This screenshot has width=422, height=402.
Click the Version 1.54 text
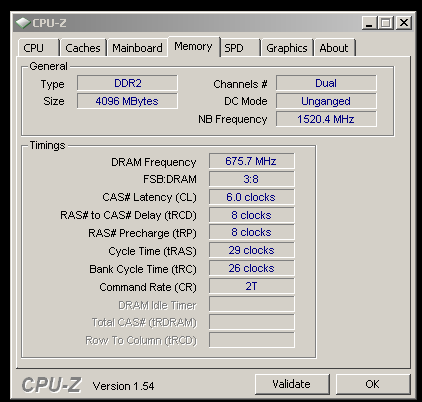[x=124, y=386]
